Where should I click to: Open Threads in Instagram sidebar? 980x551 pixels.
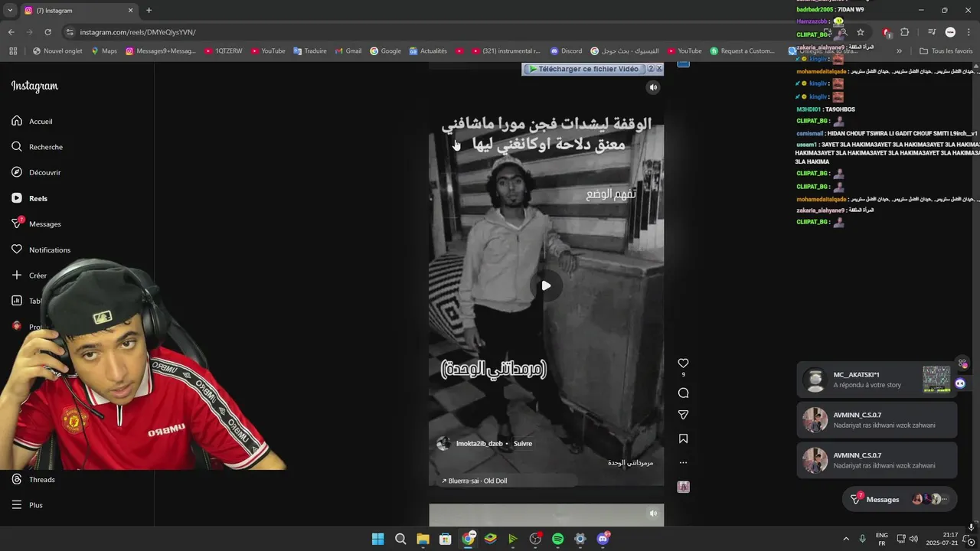(33, 479)
